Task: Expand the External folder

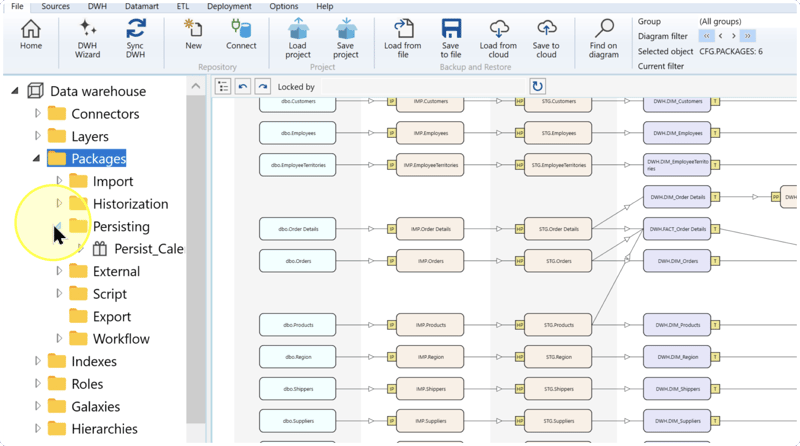Action: pos(59,271)
